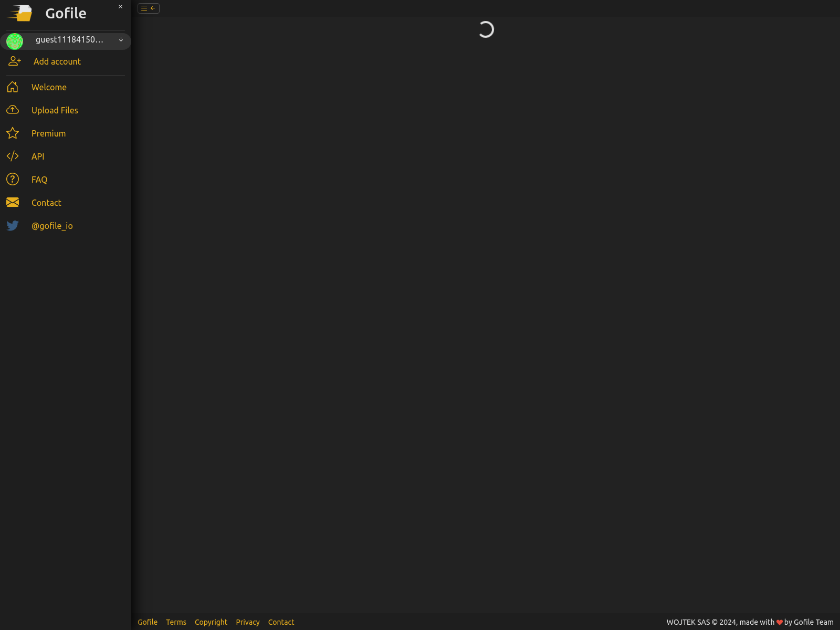Click the Contact envelope icon
Screen dimensions: 840x630
coord(13,202)
